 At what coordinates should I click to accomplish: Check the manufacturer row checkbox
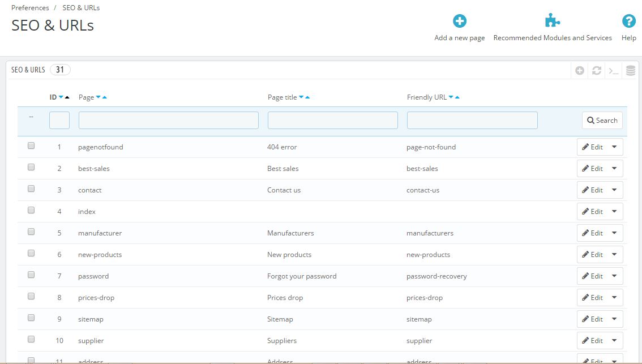pos(31,232)
